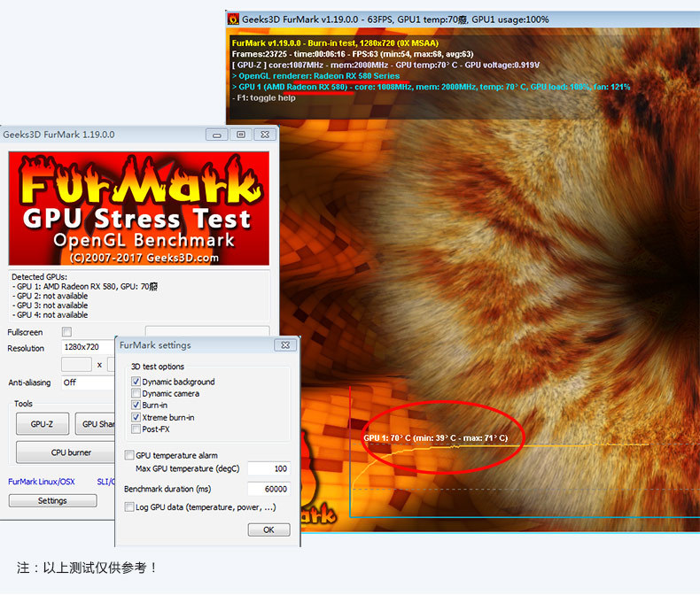Follow the FurMark Linux/OSX link
700x595 pixels.
coord(42,482)
